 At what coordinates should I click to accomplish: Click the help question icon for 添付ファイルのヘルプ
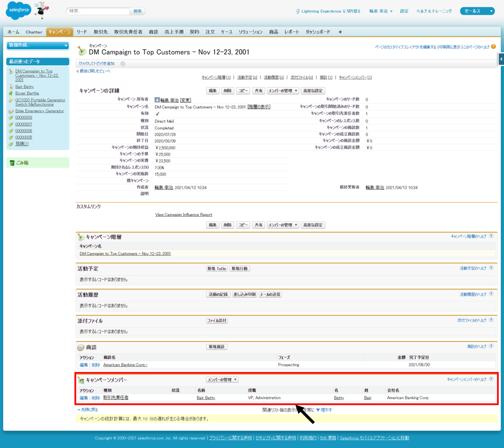pos(491,320)
